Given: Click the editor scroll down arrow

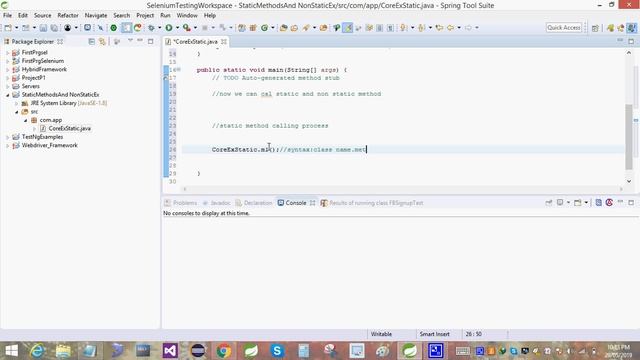Looking at the screenshot, I should pos(629,181).
